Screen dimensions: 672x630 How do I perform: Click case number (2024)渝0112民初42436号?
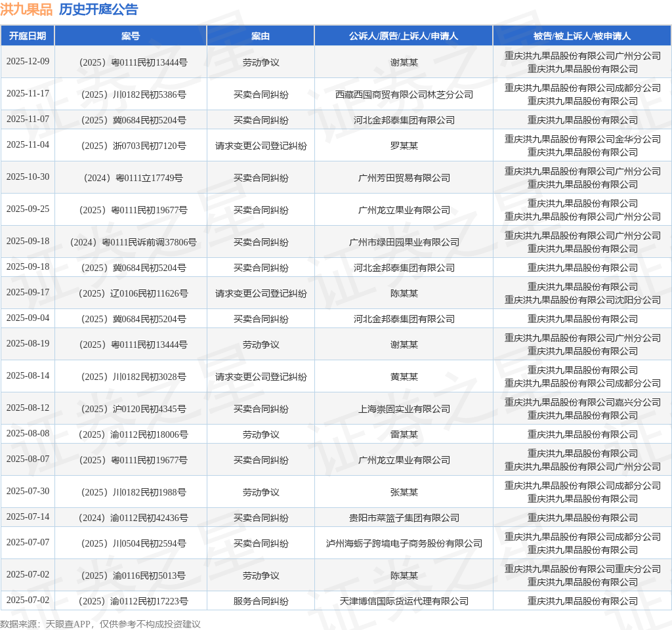coord(133,518)
